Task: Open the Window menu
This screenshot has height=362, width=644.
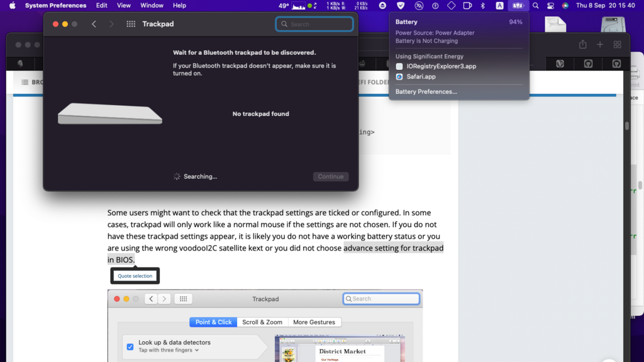Action: [152, 6]
